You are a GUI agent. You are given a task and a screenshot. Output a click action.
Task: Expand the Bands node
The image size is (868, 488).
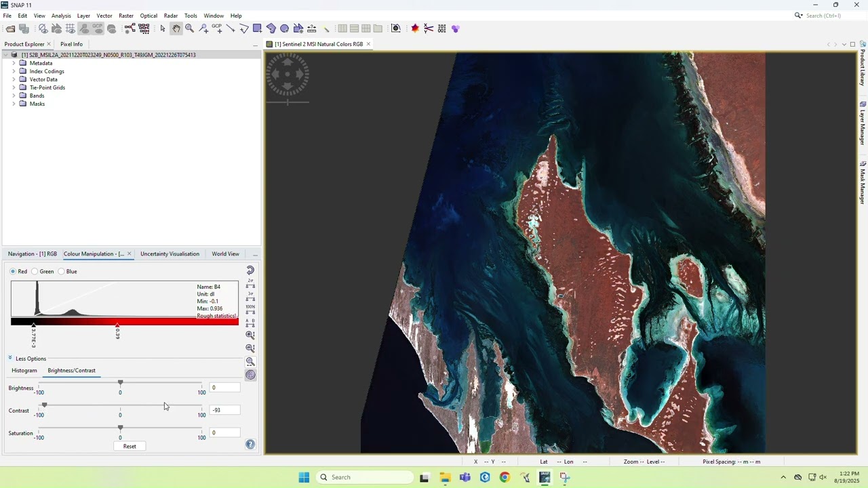[x=14, y=96]
